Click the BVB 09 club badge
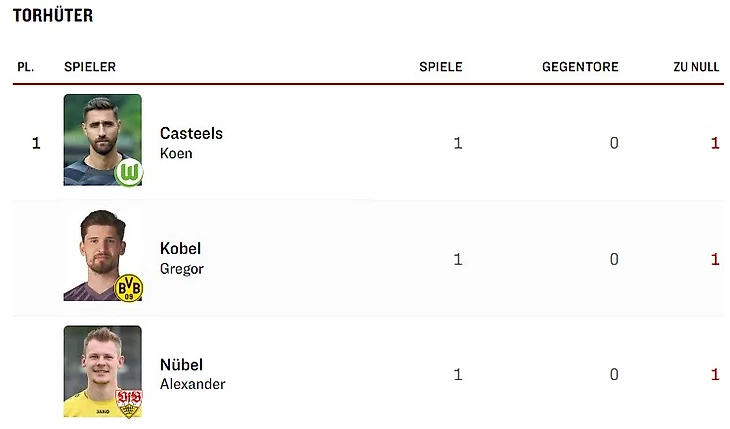This screenshot has width=730, height=429. coord(129,288)
